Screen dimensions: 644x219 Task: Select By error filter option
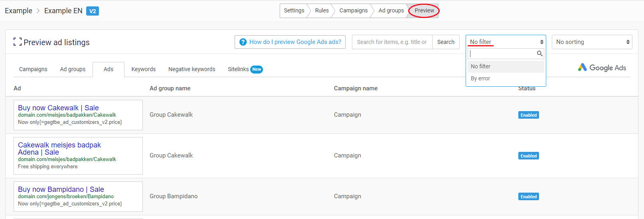coord(480,78)
